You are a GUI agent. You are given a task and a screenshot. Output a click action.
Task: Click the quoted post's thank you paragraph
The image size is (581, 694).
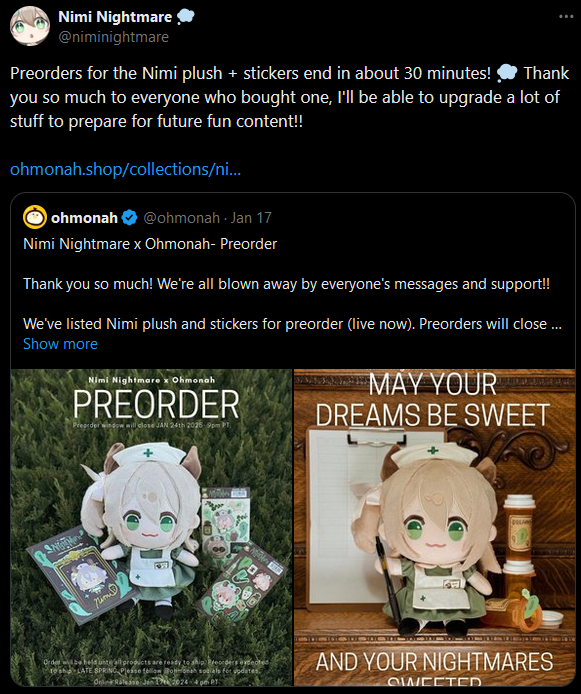tap(286, 284)
